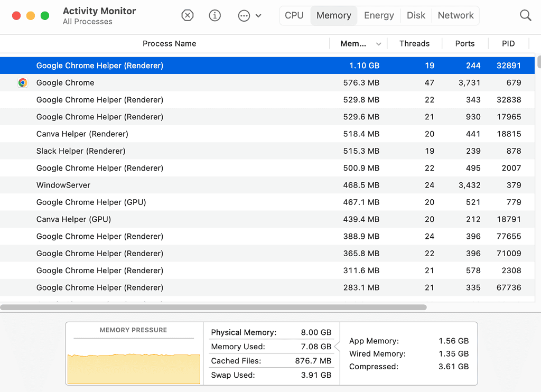Screen dimensions: 541x392
Task: Open the search icon
Action: [525, 15]
